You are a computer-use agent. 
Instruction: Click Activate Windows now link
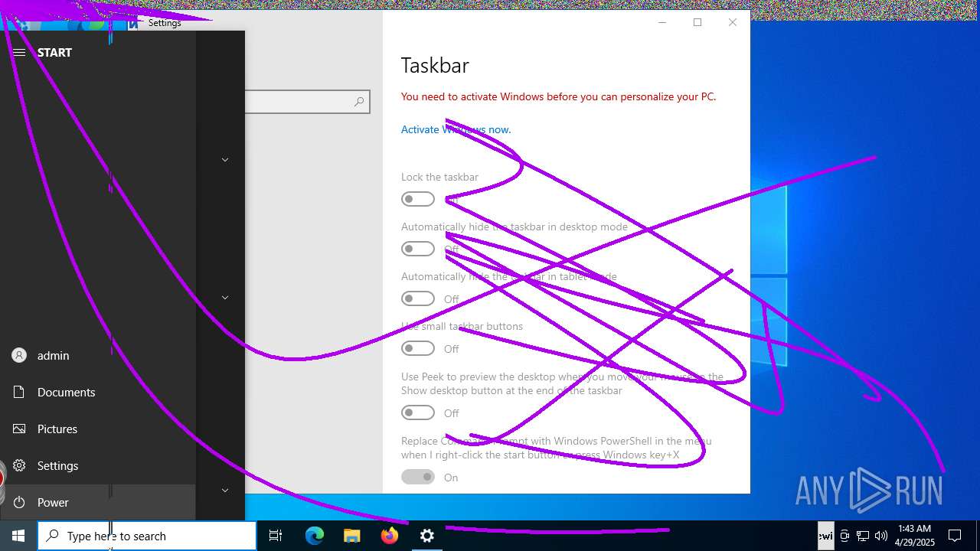(x=456, y=129)
